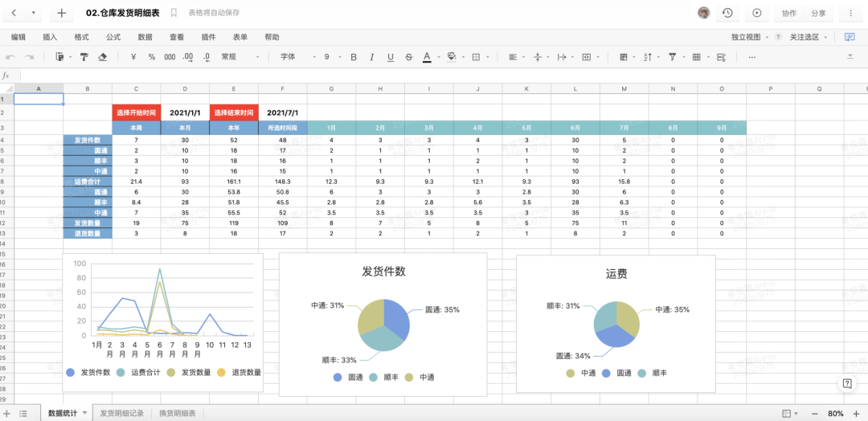Viewport: 868px width, 421px height.
Task: Zoom in with the plus button
Action: (x=856, y=413)
